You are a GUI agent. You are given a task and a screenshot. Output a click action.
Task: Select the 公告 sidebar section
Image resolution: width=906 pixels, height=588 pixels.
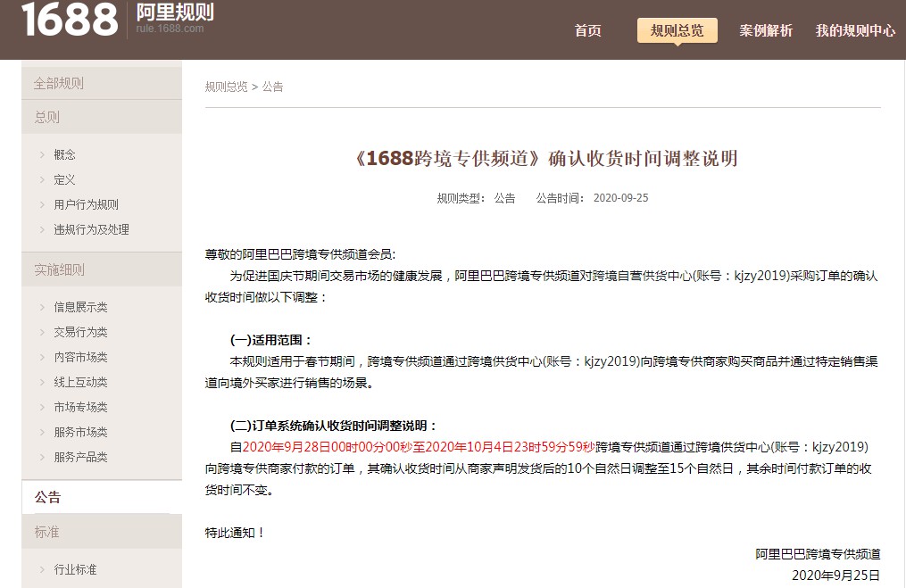(102, 497)
